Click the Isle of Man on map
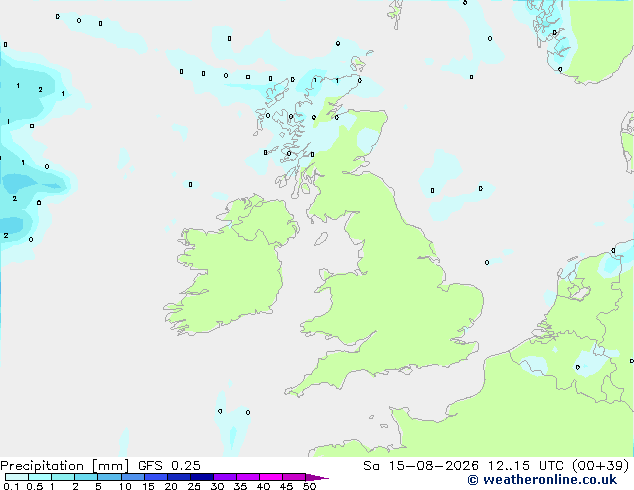Viewport: 634px width, 490px height. pyautogui.click(x=321, y=239)
